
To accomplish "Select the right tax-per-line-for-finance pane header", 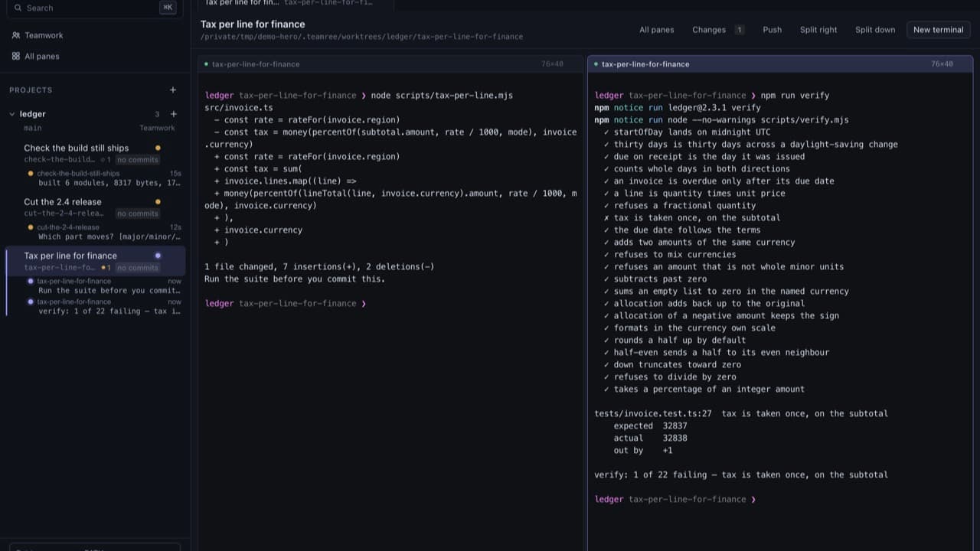I will 780,64.
